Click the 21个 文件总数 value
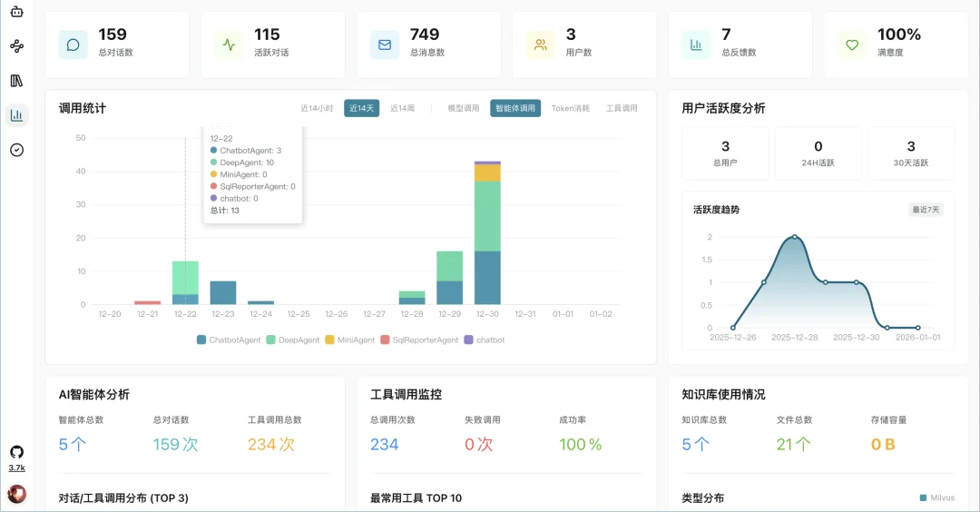The width and height of the screenshot is (980, 512). 794,445
